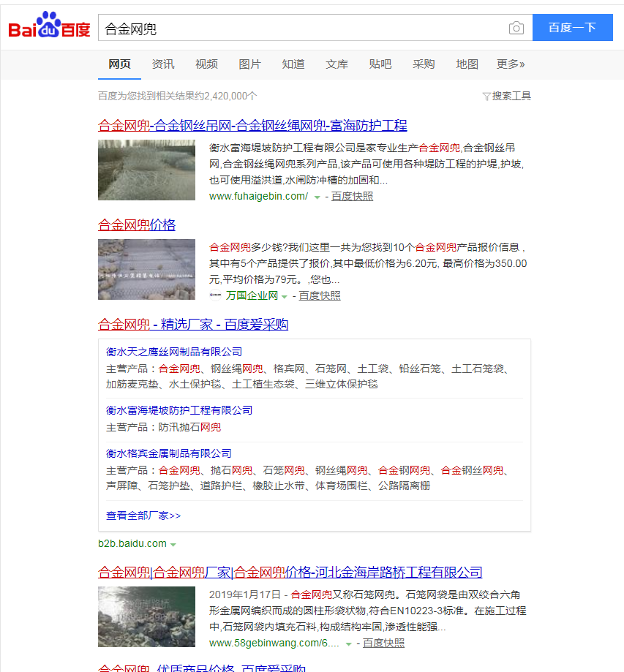Expand dropdown arrow beside b2b.baidu.com
This screenshot has height=672, width=624.
(x=173, y=544)
